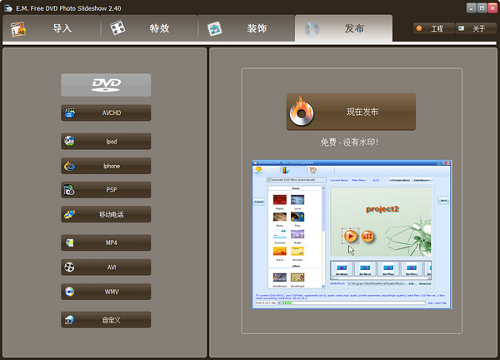Open the 工程 project menu button
Screen dimensions: 500x360
(x=434, y=29)
